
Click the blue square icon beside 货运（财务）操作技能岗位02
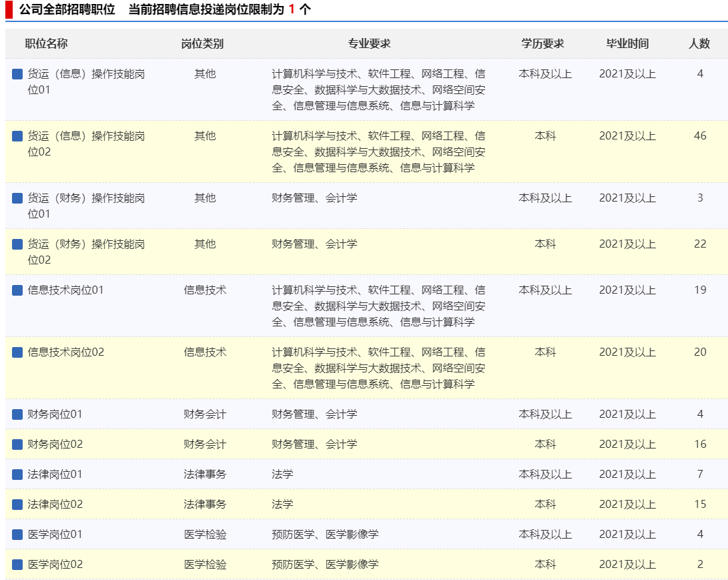tap(17, 244)
